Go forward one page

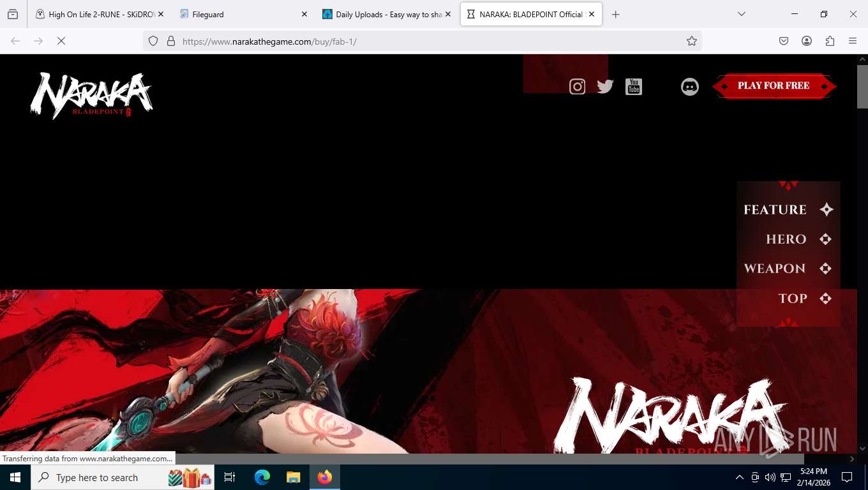[x=38, y=41]
